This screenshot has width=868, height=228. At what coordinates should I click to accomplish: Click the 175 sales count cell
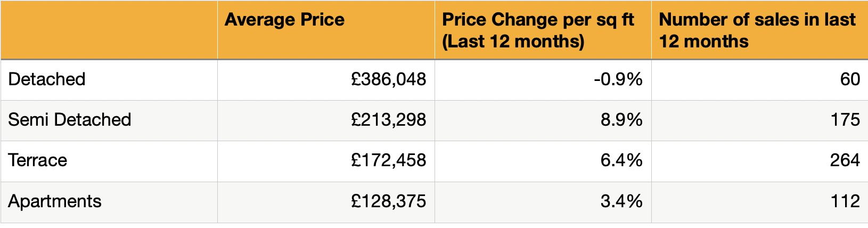(845, 120)
